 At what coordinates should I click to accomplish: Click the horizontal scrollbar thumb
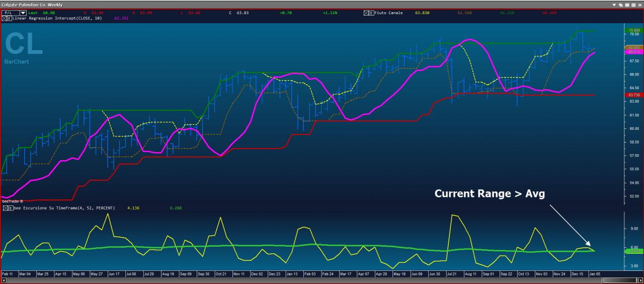[619, 280]
